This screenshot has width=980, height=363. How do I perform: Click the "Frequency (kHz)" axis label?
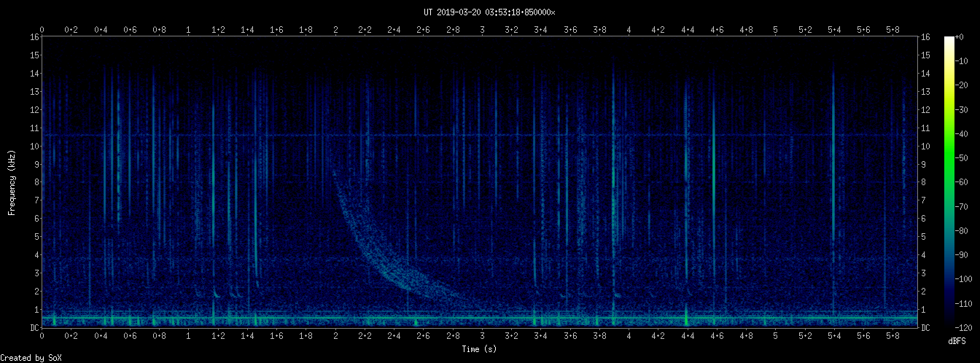click(x=12, y=181)
